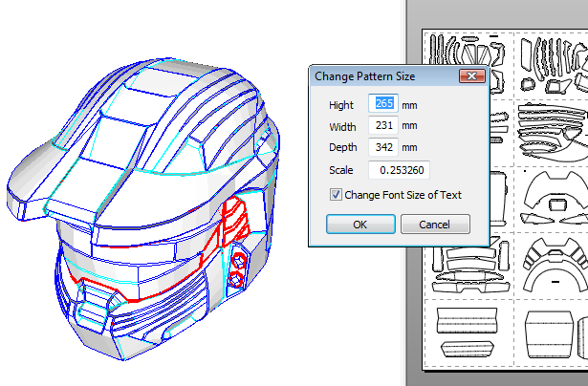Click the OK button in the dialog
Screen dimensions: 588x386
coord(360,225)
